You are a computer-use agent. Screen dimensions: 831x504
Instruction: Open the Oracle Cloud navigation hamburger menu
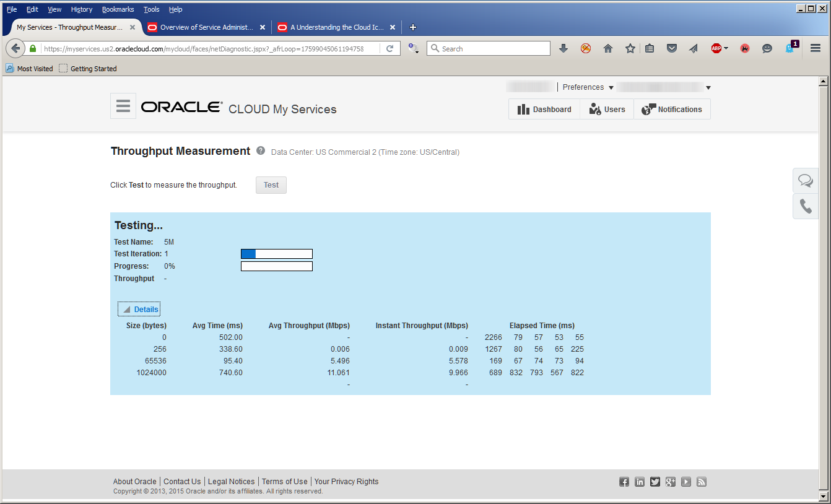point(123,106)
